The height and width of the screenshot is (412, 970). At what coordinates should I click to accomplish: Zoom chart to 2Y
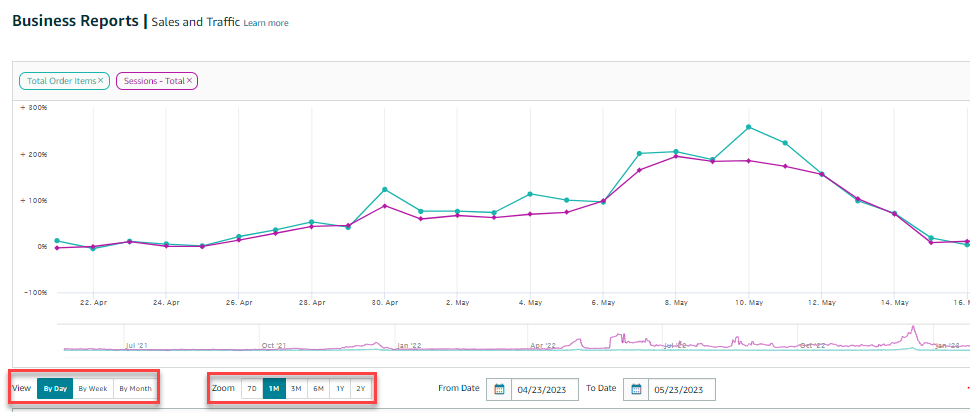[x=361, y=389]
